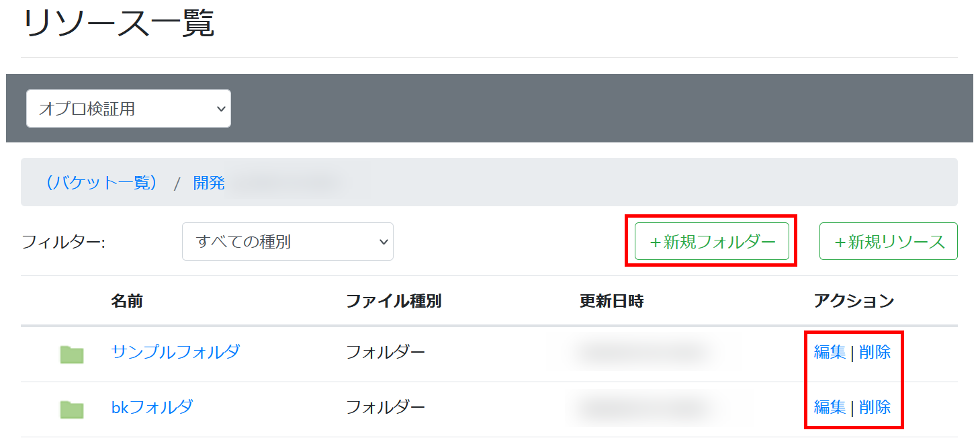The width and height of the screenshot is (980, 440).
Task: Open the bkフォルダ folder link
Action: coord(152,406)
